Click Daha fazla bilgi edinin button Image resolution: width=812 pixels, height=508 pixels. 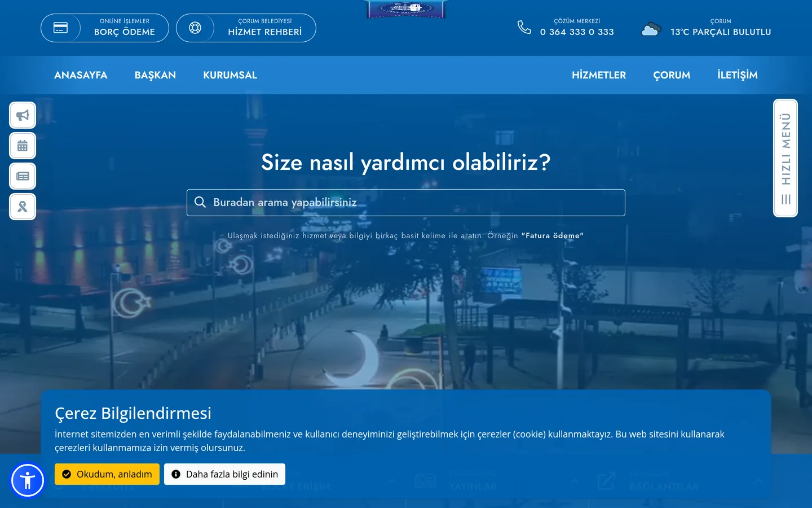tap(224, 474)
